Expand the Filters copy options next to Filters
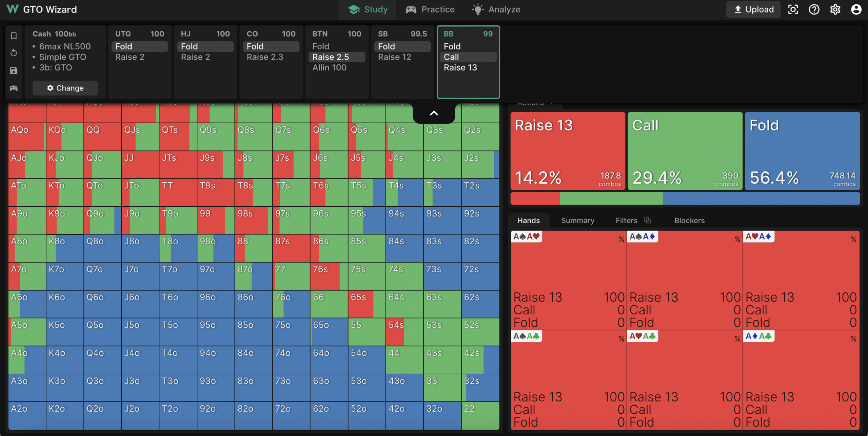Image resolution: width=868 pixels, height=436 pixels. tap(648, 220)
